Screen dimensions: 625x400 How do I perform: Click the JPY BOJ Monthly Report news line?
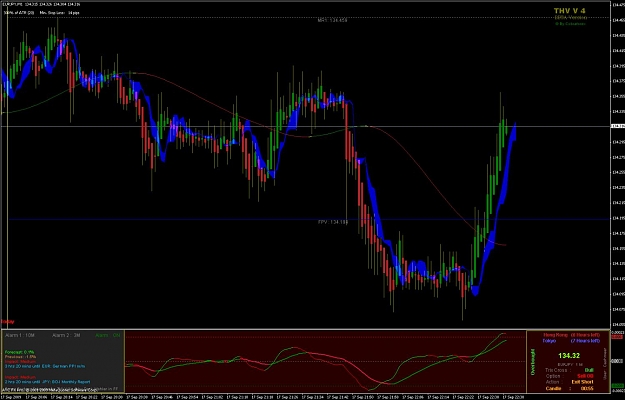pyautogui.click(x=47, y=382)
